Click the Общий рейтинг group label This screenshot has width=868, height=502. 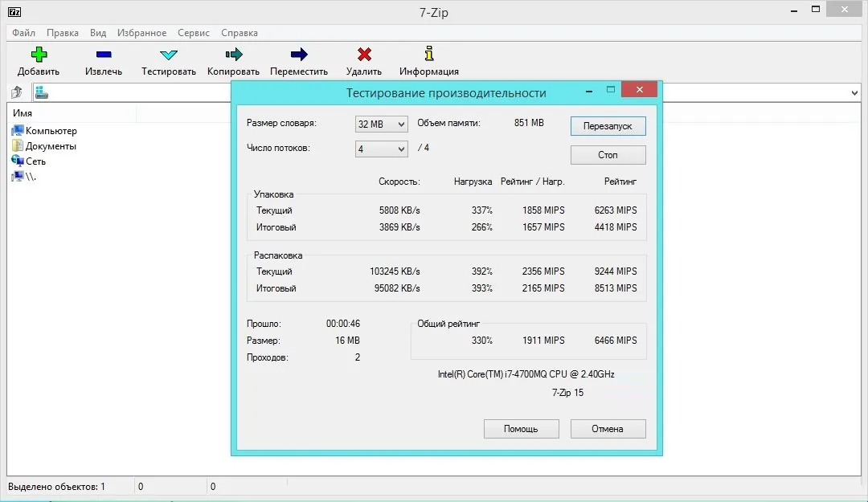tap(448, 323)
